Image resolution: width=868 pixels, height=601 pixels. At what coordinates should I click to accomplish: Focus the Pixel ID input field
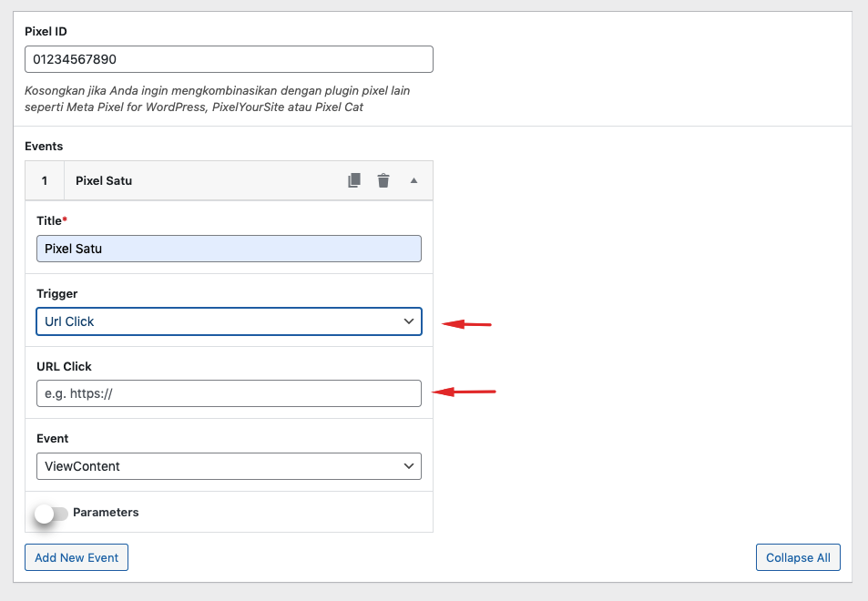coord(229,59)
